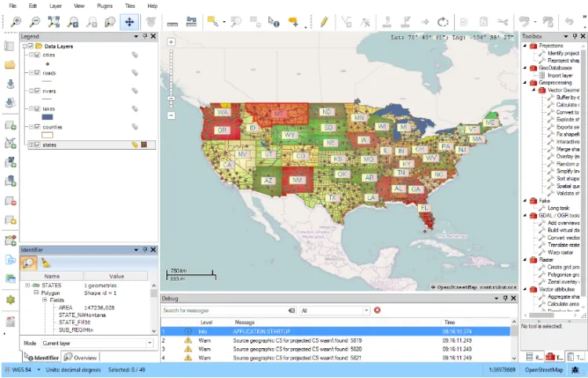This screenshot has width=588, height=378.
Task: Click the lakes layer blue color swatch
Action: (47, 117)
